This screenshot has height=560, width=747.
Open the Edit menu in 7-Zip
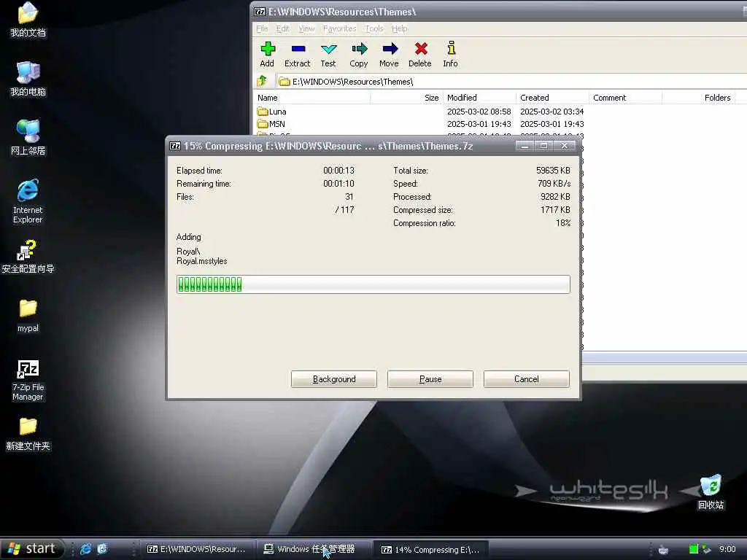tap(283, 28)
